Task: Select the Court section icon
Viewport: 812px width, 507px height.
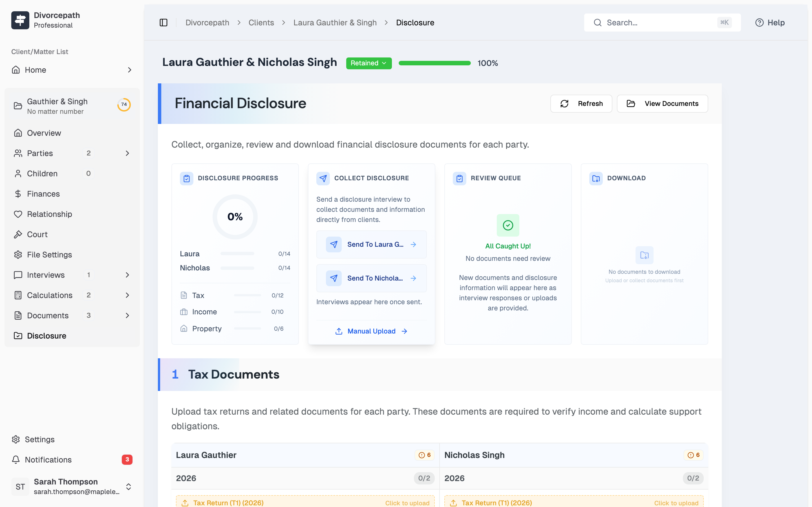Action: 18,234
